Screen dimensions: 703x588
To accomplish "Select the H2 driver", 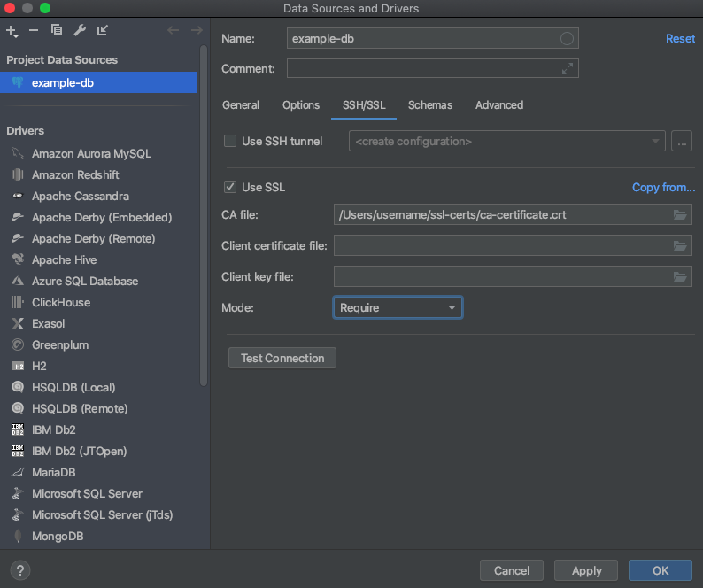I will tap(98, 366).
